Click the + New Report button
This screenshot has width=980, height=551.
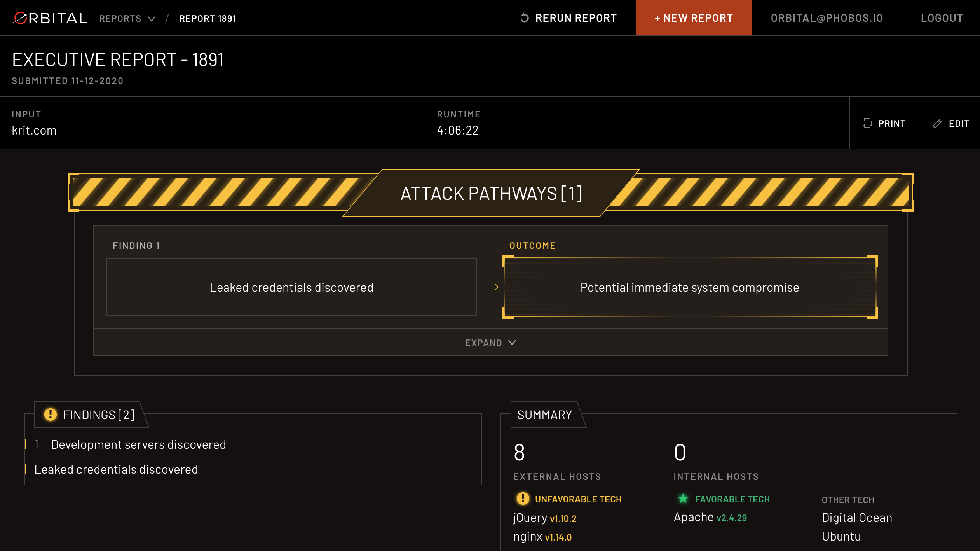click(x=694, y=18)
